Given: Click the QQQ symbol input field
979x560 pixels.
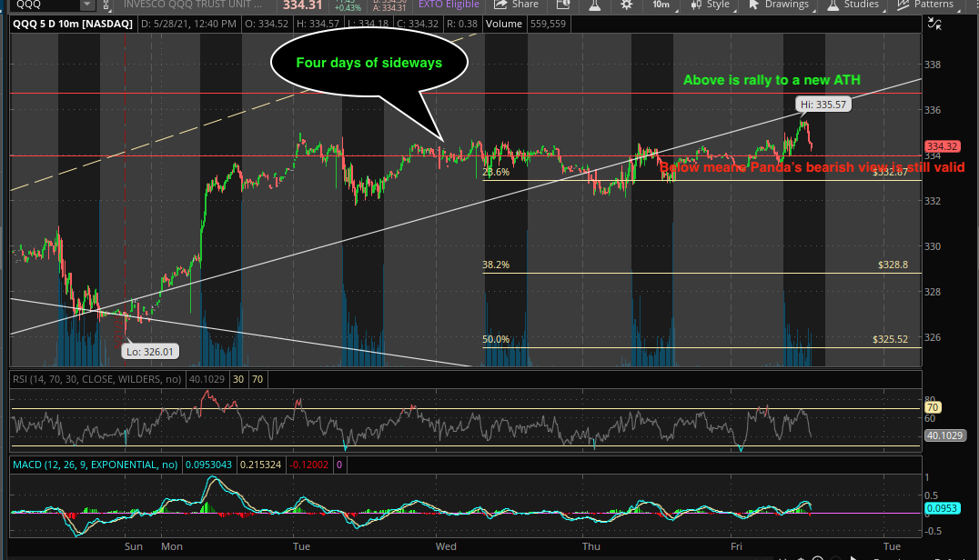Looking at the screenshot, I should point(46,5).
